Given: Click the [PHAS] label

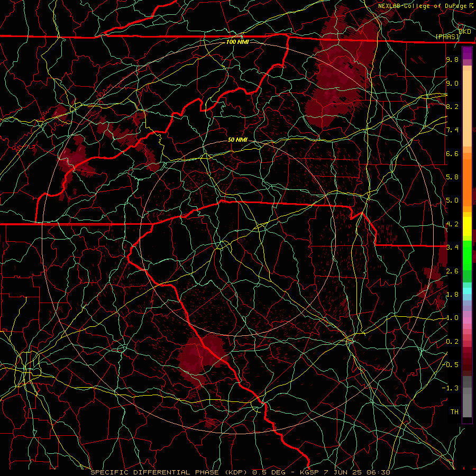Looking at the screenshot, I should tap(447, 36).
